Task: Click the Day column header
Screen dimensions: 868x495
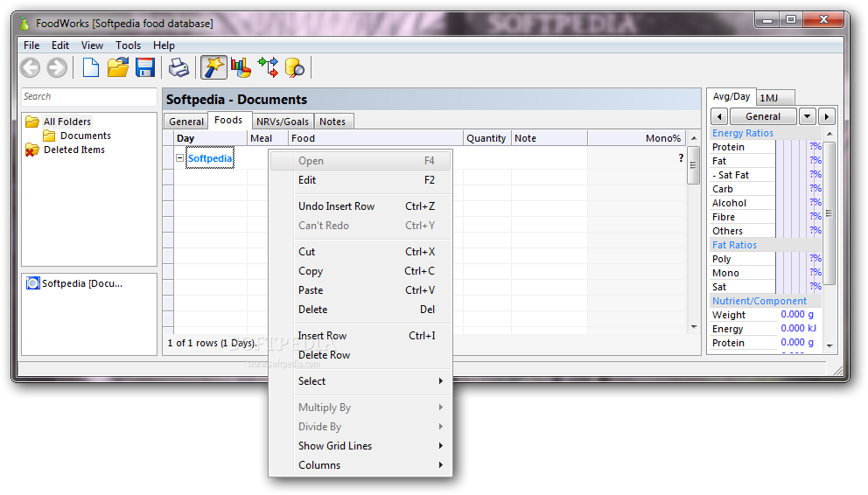Action: 210,138
